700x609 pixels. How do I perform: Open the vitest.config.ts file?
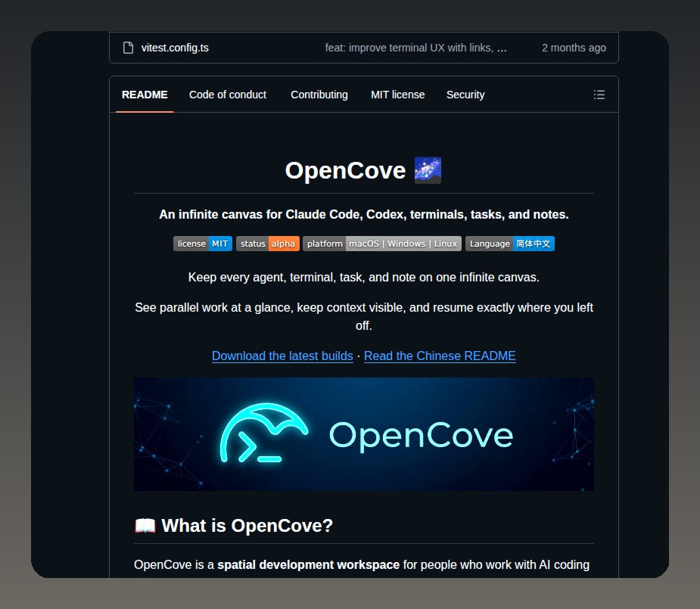coord(175,48)
